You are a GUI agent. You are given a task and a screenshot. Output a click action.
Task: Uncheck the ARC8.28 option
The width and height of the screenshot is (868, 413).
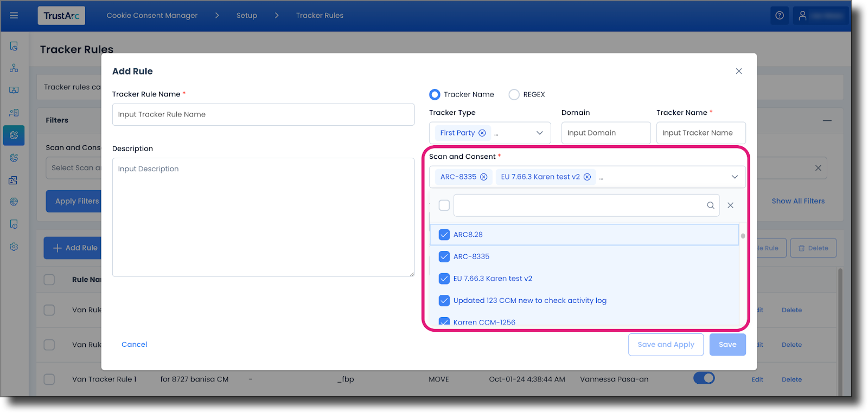(444, 235)
